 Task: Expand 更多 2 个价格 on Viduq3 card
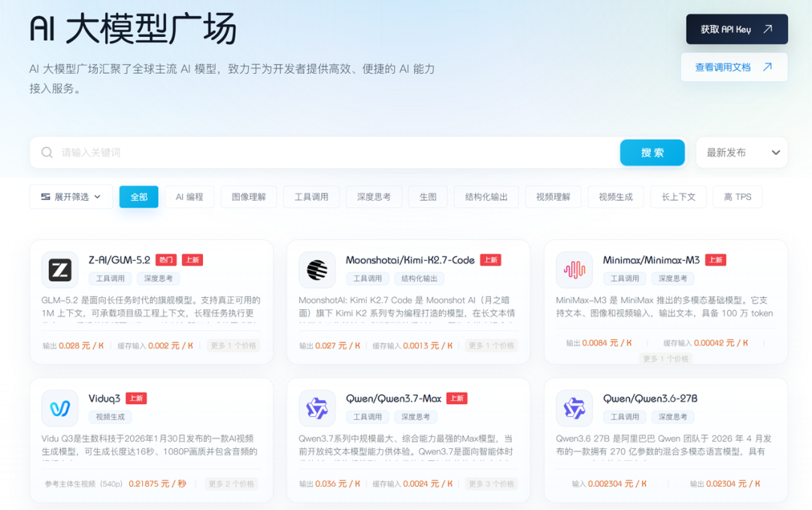point(232,484)
